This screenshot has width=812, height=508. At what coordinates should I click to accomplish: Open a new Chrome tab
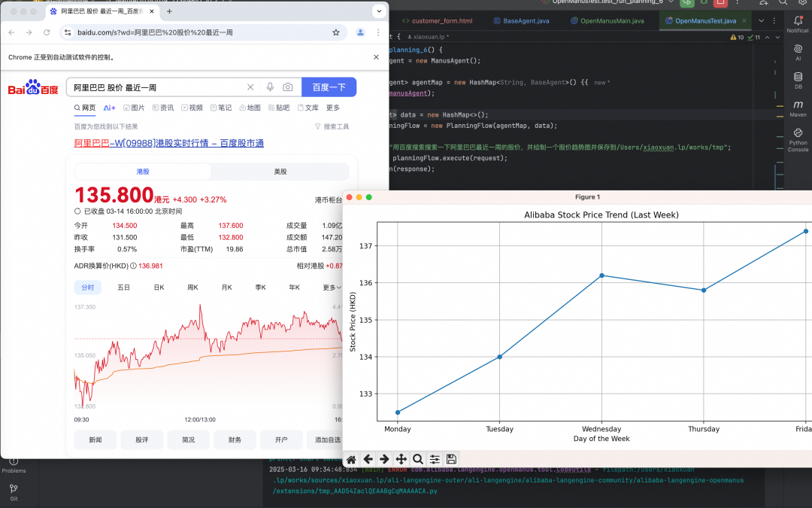tap(169, 11)
